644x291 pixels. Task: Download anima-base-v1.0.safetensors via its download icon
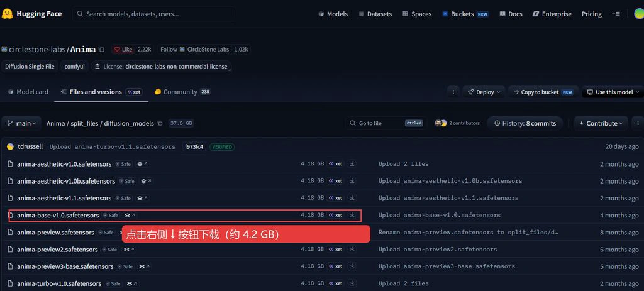pyautogui.click(x=352, y=215)
